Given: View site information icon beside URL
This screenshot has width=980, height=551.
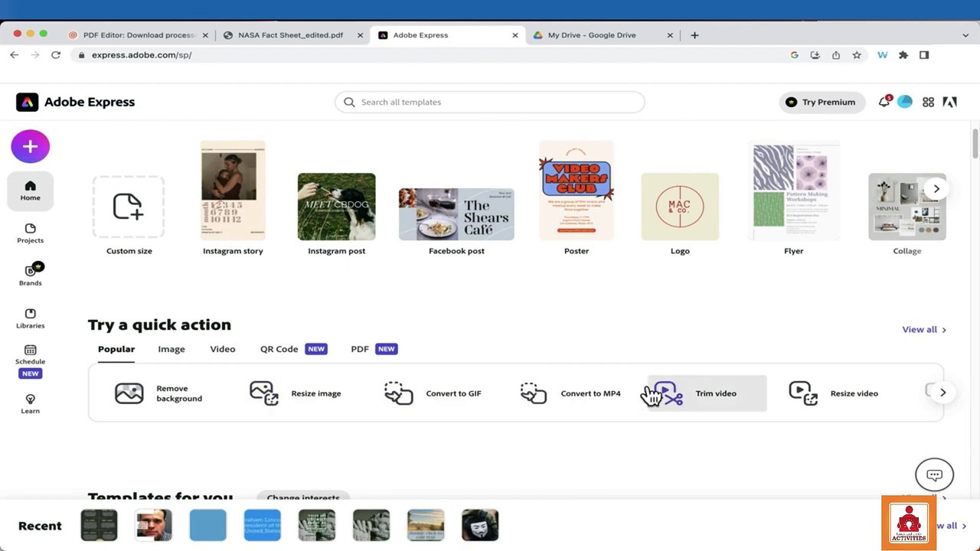Looking at the screenshot, I should (x=81, y=55).
